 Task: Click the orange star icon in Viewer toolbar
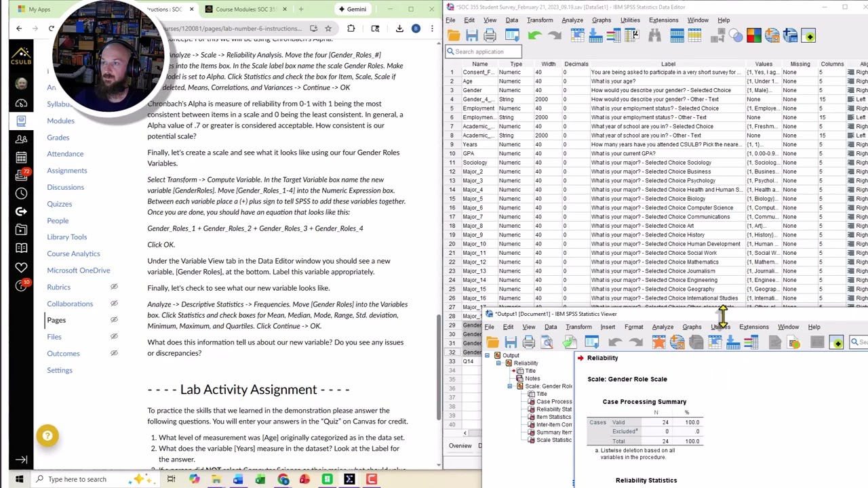[658, 343]
